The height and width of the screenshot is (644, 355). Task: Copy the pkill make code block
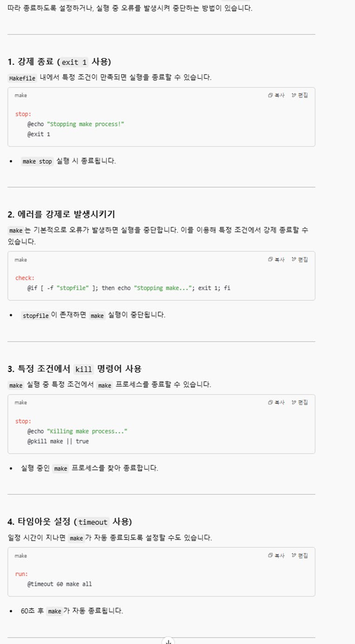click(276, 403)
